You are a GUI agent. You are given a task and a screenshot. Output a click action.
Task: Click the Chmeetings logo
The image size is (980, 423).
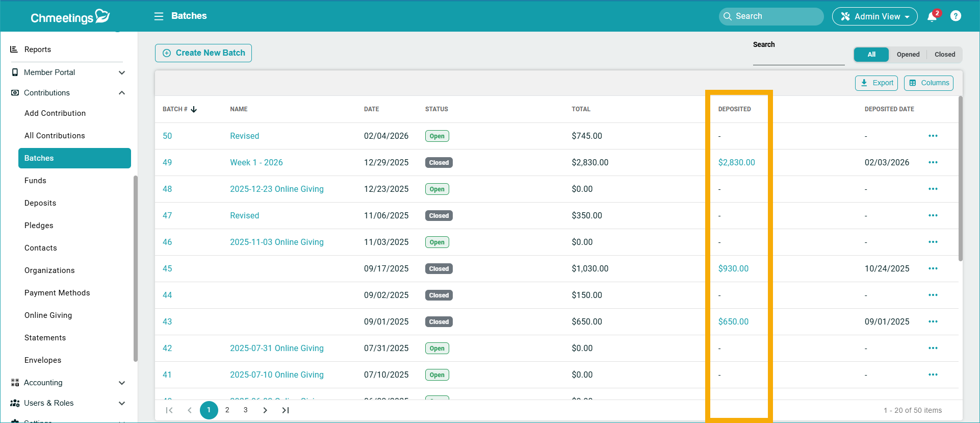click(x=70, y=17)
